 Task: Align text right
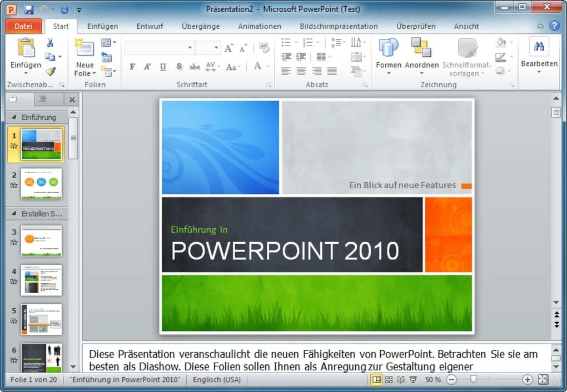click(317, 71)
